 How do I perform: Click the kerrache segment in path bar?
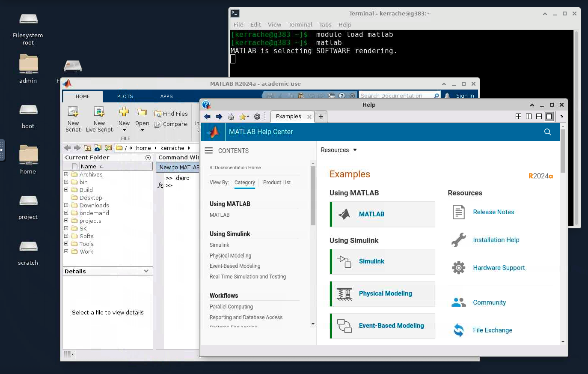pyautogui.click(x=172, y=148)
